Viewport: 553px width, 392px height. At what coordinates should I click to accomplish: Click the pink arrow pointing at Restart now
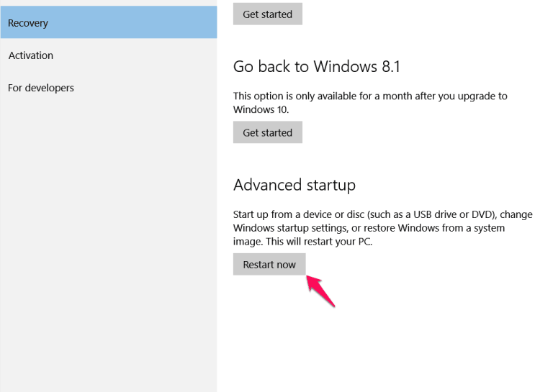coord(320,291)
